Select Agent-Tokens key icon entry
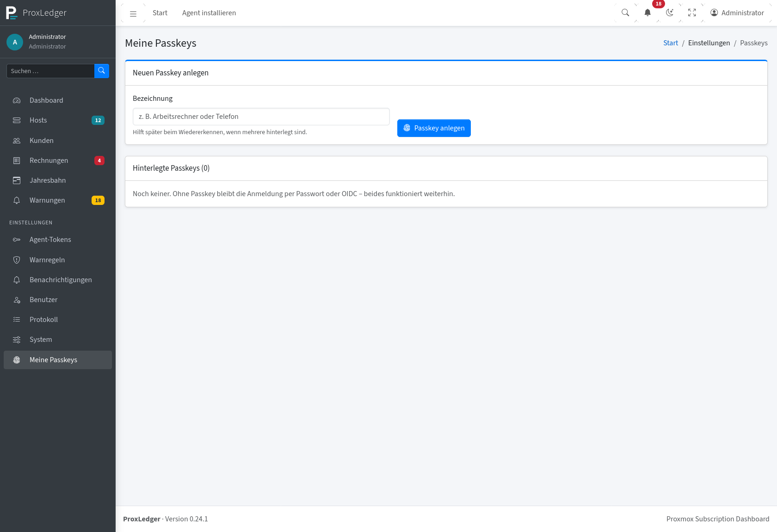 (58, 240)
